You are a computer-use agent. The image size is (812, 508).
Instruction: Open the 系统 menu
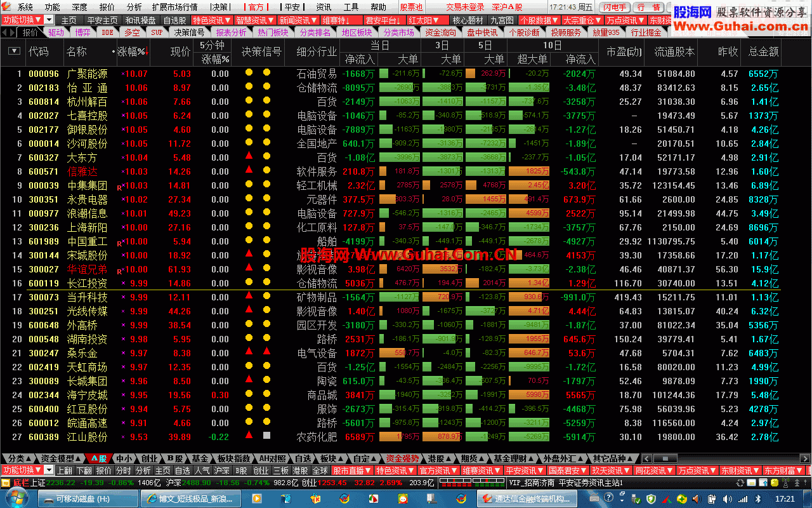coord(25,7)
